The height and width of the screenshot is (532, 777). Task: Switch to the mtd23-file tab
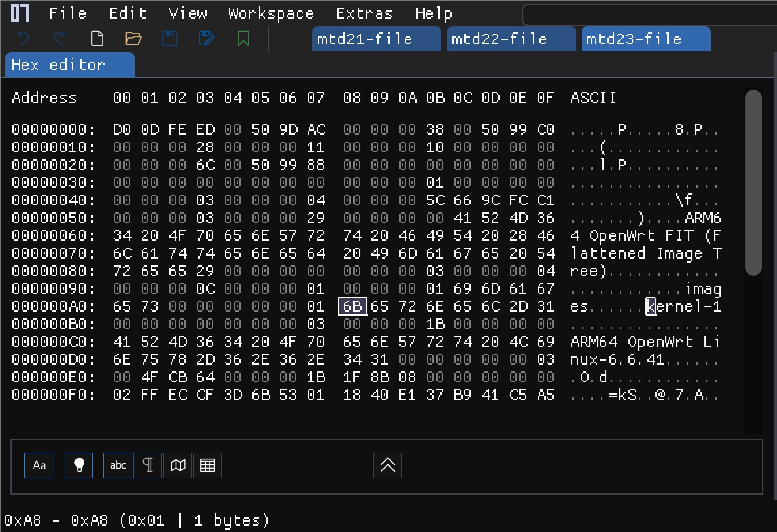click(646, 39)
